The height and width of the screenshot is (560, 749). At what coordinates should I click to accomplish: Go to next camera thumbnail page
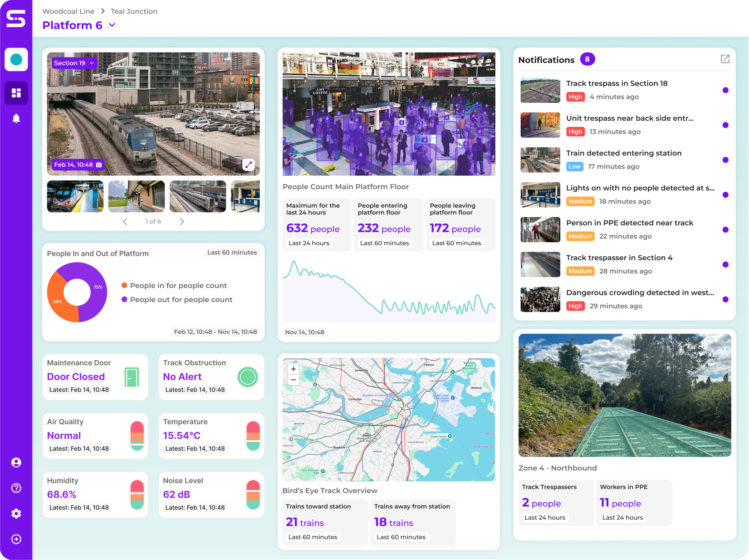[x=182, y=222]
